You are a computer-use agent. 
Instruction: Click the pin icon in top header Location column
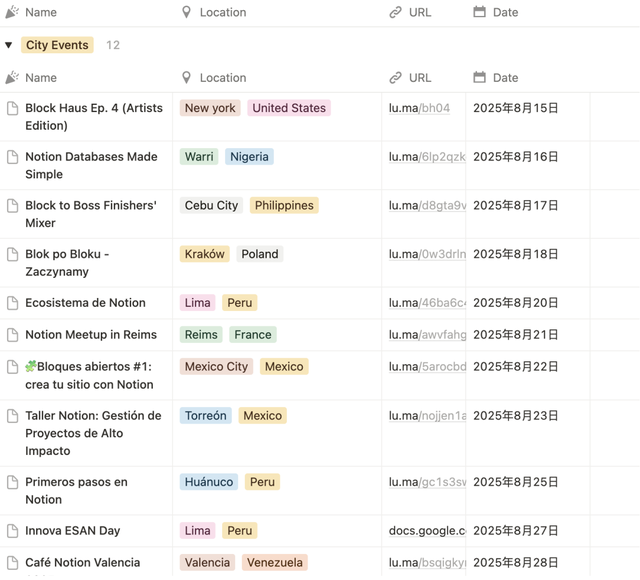click(186, 12)
